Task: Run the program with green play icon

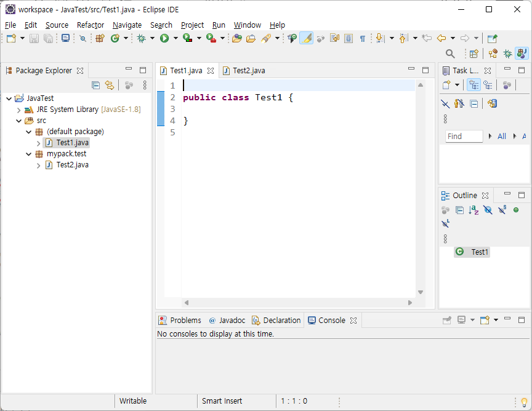Action: tap(164, 38)
